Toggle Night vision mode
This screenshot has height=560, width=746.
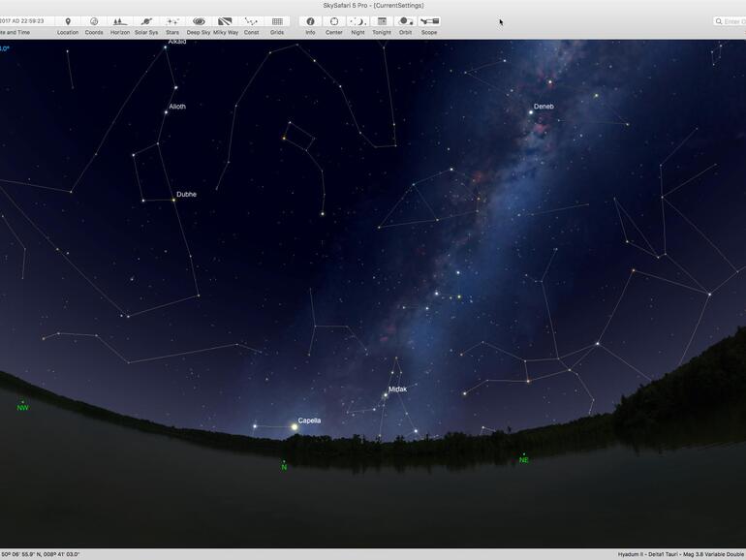(x=357, y=21)
